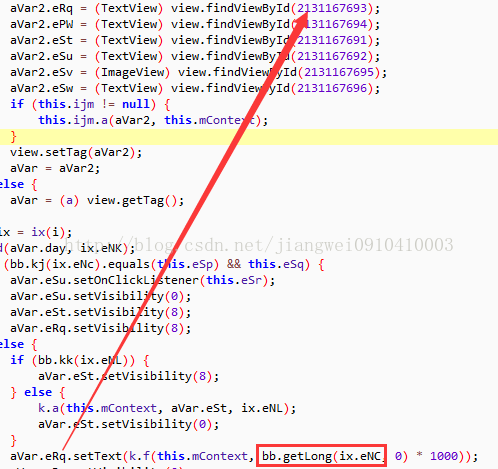Click the 'aVar.eSt.setVisibility(0);' line
This screenshot has height=469, width=498.
pyautogui.click(x=129, y=424)
